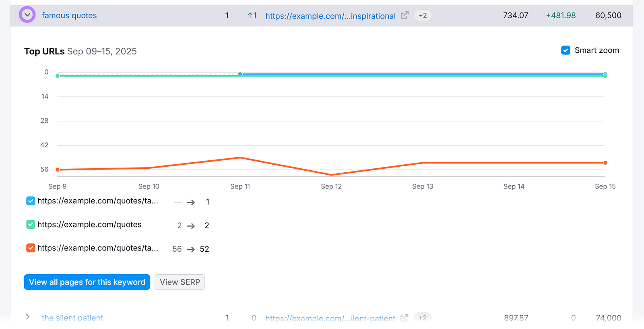Click the blue data point at Sep 11
Screen dimensions: 644x329
pyautogui.click(x=240, y=74)
